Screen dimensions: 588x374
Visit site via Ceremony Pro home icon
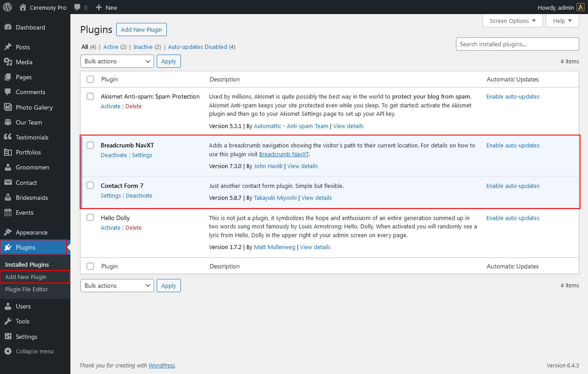[x=23, y=7]
